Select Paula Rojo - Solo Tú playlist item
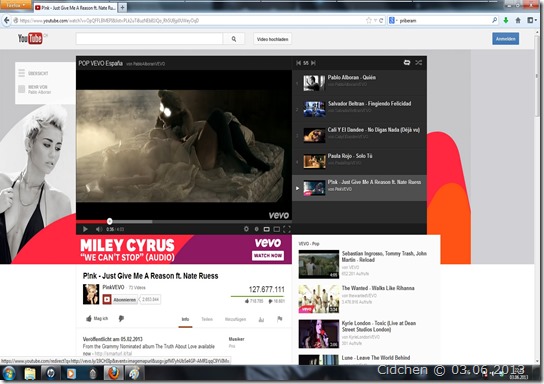544x384 pixels. [359, 161]
